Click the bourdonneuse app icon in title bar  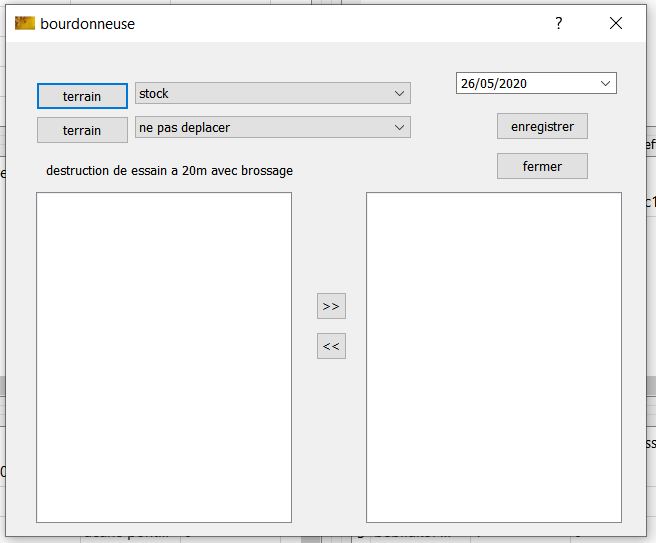pyautogui.click(x=24, y=23)
